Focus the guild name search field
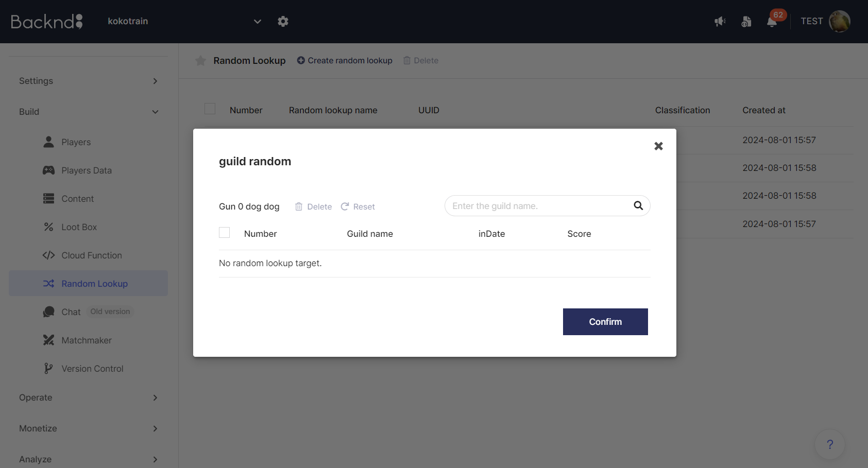Image resolution: width=868 pixels, height=468 pixels. point(538,206)
